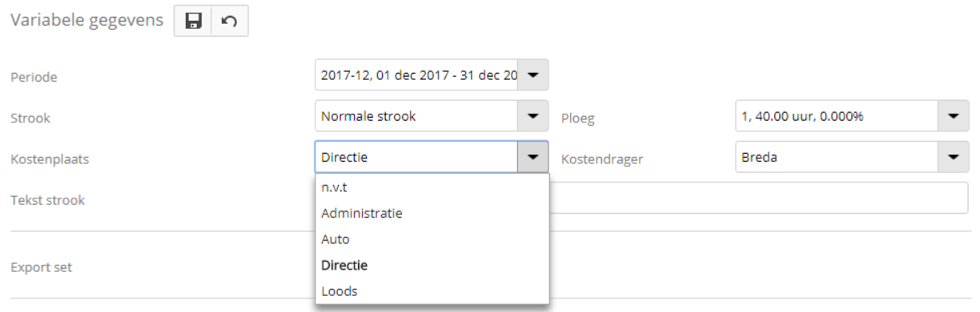Open the Kostendrager dropdown arrow

point(953,157)
